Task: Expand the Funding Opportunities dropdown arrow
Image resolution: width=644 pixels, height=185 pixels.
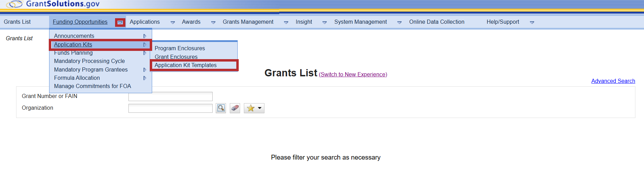Action: point(120,22)
